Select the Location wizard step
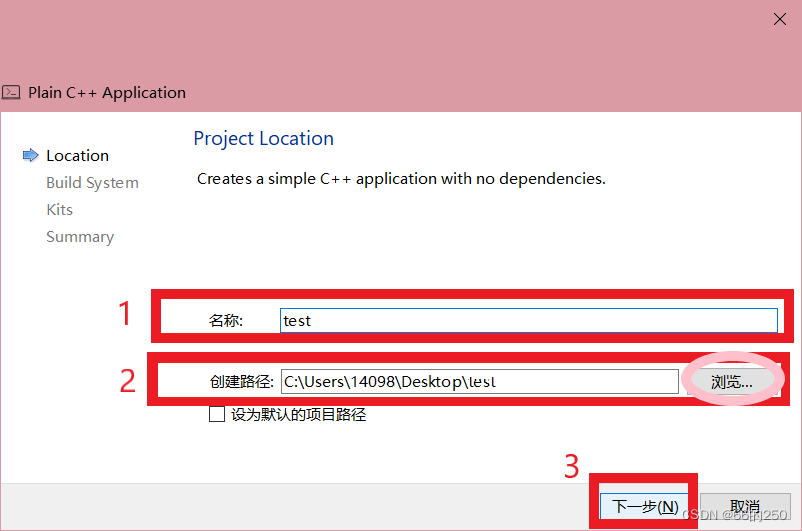The image size is (802, 531). [77, 156]
